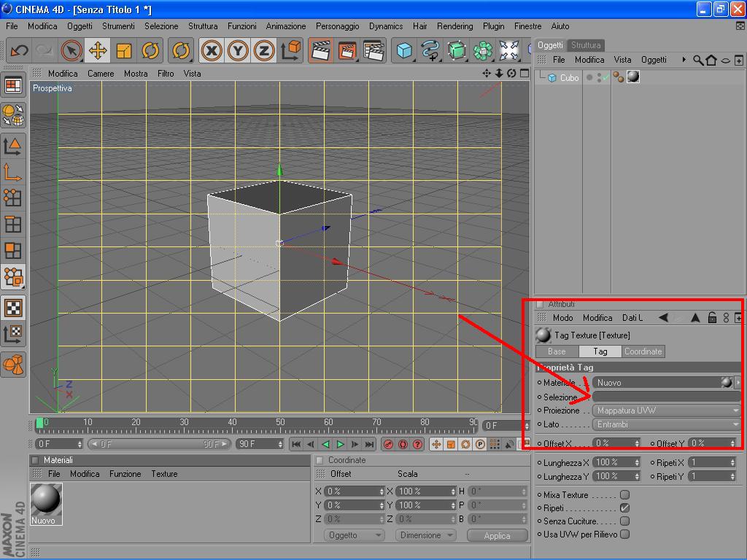The width and height of the screenshot is (747, 560).
Task: Switch to Base tab in attributes
Action: tap(557, 351)
